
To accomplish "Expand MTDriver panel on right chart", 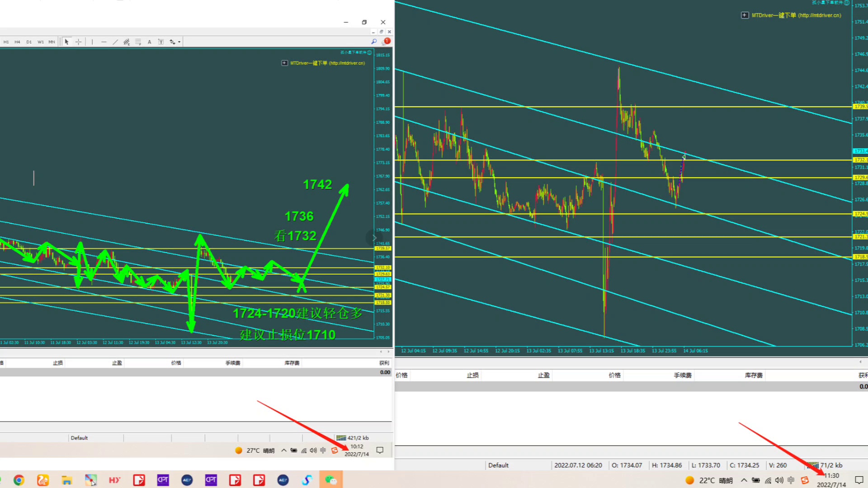I will point(745,15).
